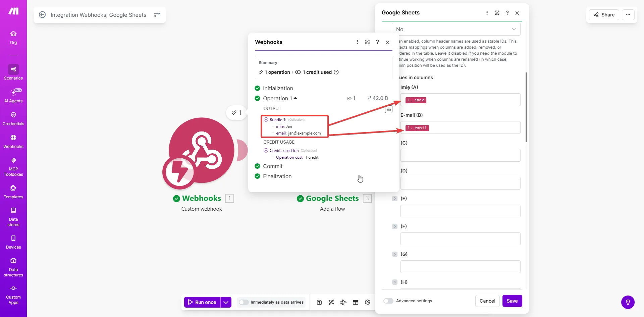Open scenario settings gear icon
Image resolution: width=644 pixels, height=317 pixels.
coord(368,302)
